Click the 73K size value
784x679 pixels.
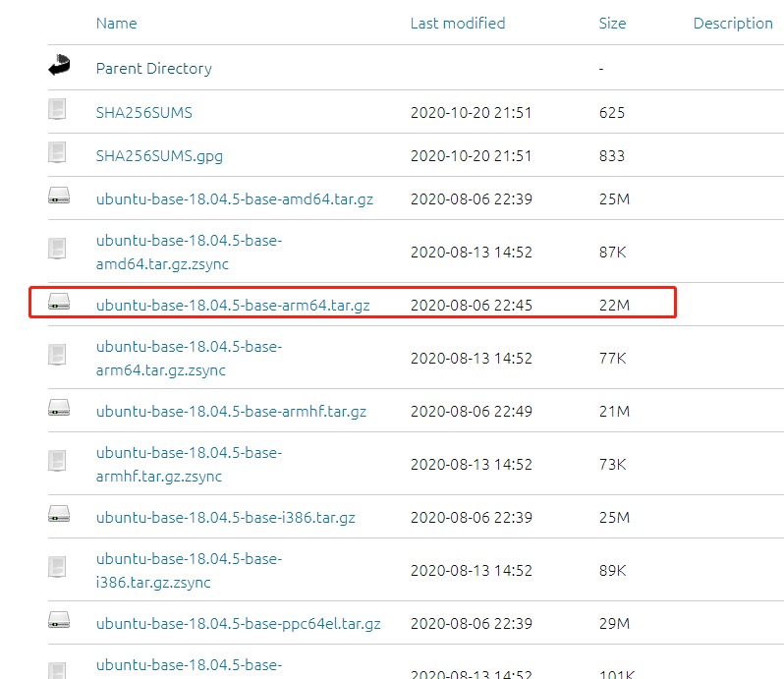[612, 464]
